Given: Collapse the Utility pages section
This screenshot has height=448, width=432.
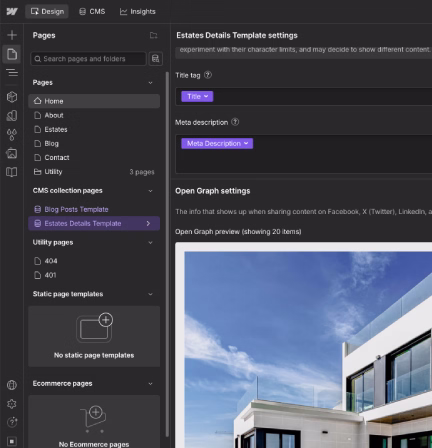Looking at the screenshot, I should pos(150,243).
